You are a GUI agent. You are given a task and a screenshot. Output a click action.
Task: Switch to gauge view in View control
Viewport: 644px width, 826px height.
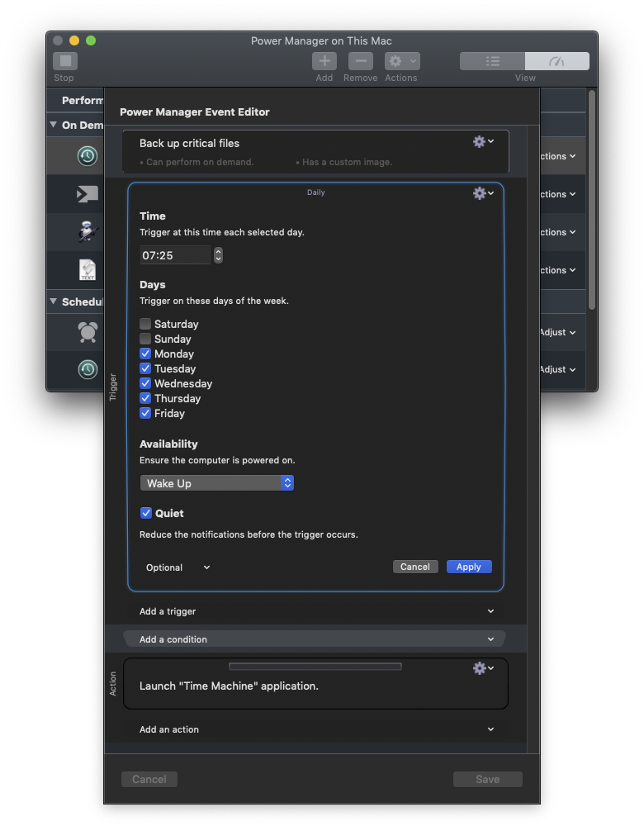click(x=557, y=61)
